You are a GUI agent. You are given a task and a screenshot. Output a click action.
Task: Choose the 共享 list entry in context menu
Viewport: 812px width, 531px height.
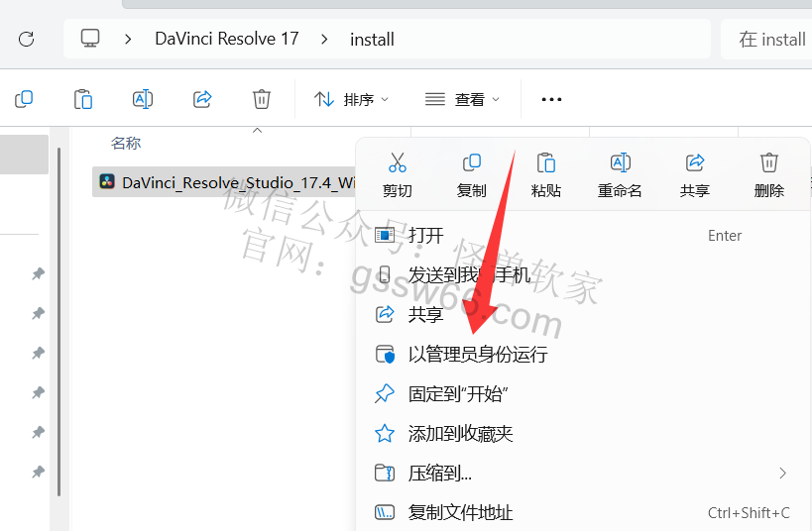tap(583, 314)
